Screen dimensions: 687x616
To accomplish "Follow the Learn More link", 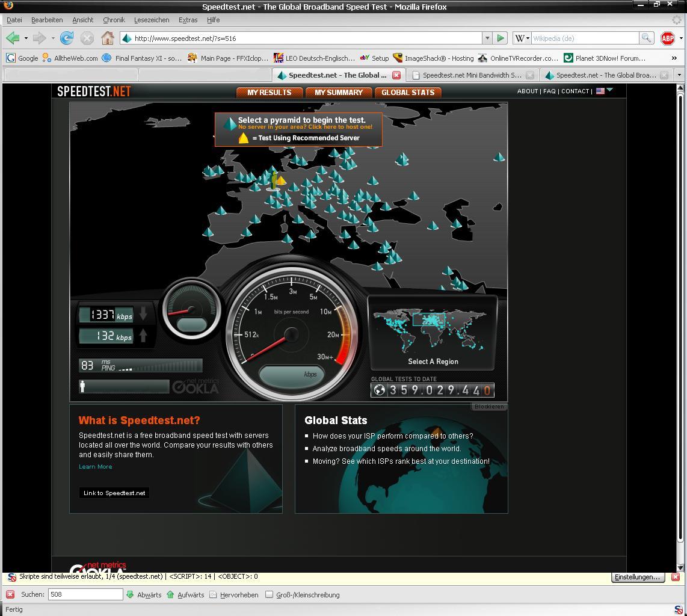I will (96, 467).
